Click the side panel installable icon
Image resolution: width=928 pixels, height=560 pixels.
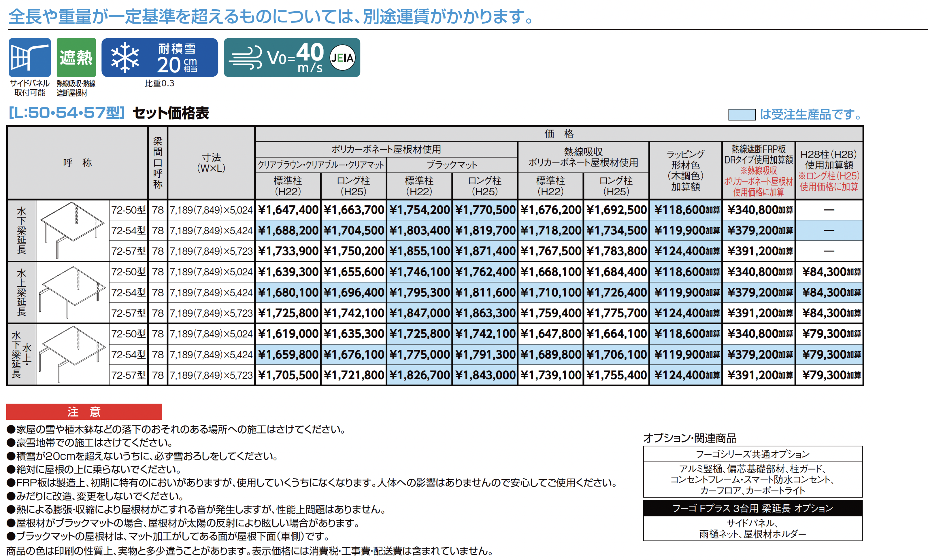(29, 58)
